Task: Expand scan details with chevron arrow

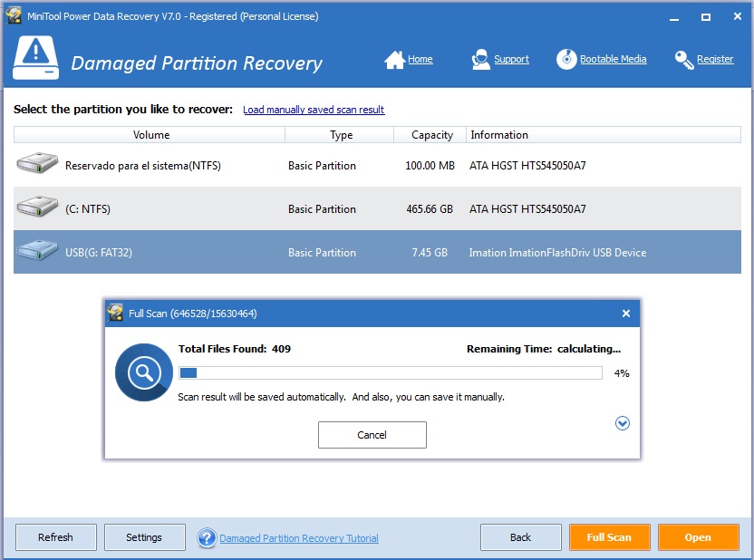Action: point(623,423)
